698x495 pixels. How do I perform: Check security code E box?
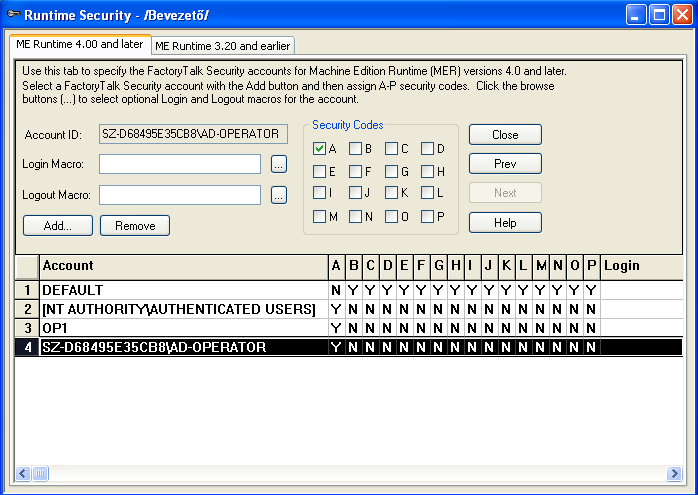(319, 171)
